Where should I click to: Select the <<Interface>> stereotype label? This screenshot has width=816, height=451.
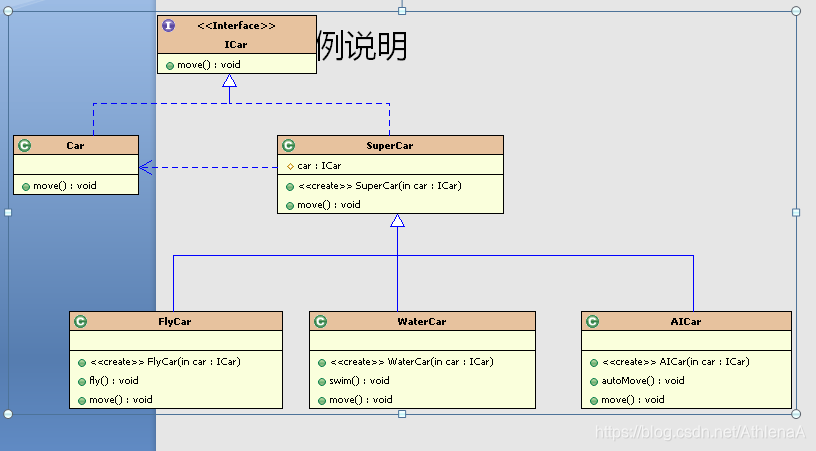coord(236,25)
